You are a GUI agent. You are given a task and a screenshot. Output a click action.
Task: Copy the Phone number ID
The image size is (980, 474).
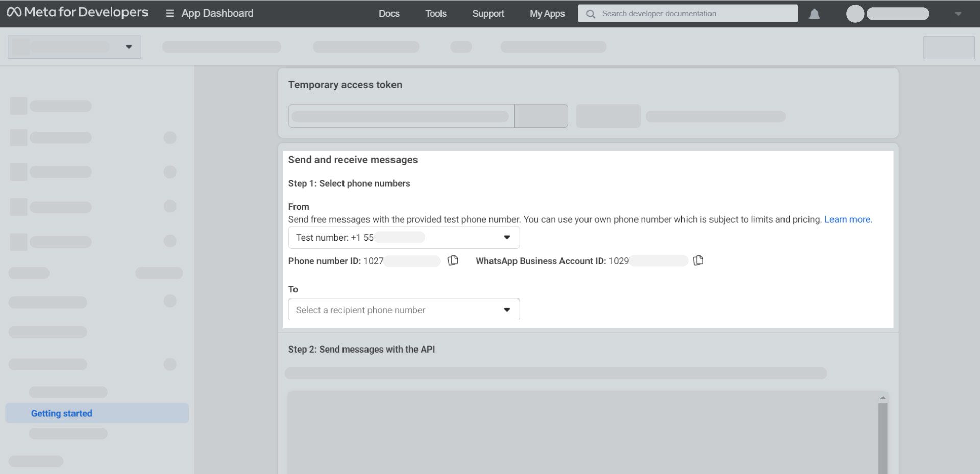pyautogui.click(x=452, y=261)
